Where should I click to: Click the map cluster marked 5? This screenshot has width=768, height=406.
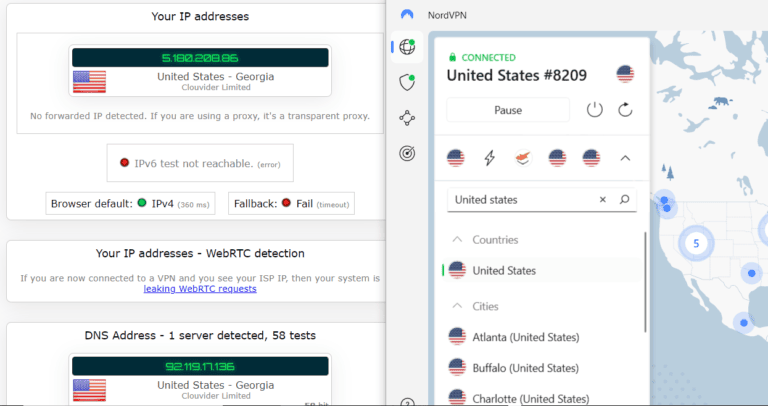pos(696,243)
